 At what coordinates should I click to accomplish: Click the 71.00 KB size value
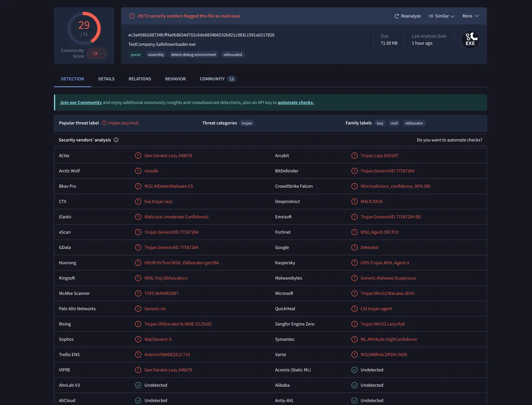tap(389, 43)
